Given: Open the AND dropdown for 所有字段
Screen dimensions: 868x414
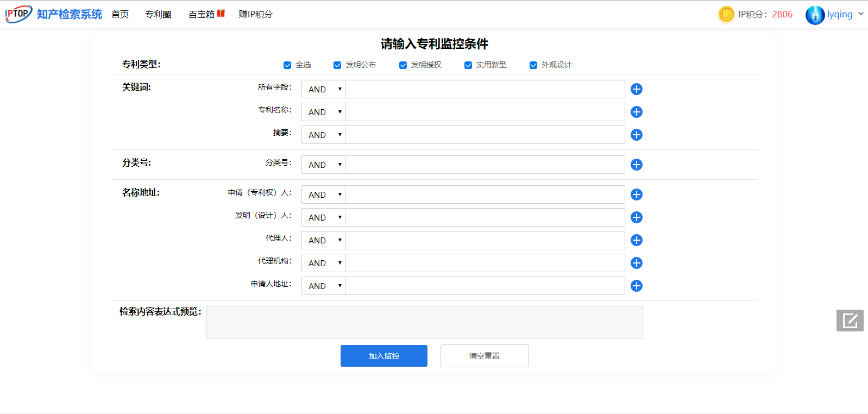Looking at the screenshot, I should click(324, 89).
